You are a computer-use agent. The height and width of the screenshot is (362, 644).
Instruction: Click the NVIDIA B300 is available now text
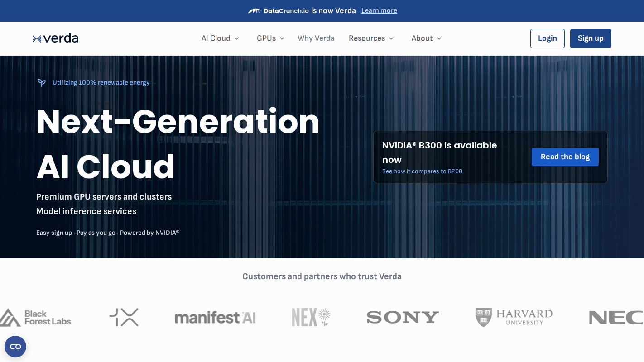pyautogui.click(x=439, y=152)
